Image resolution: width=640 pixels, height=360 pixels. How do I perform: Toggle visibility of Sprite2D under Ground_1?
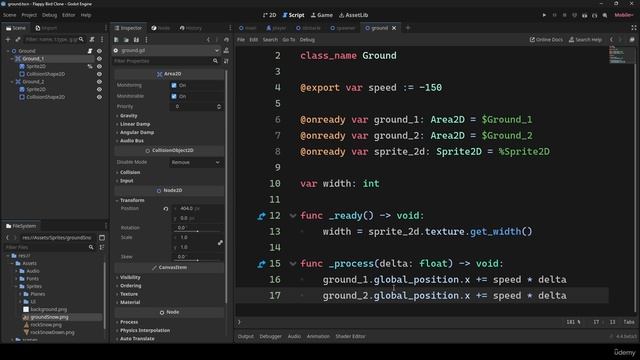99,67
